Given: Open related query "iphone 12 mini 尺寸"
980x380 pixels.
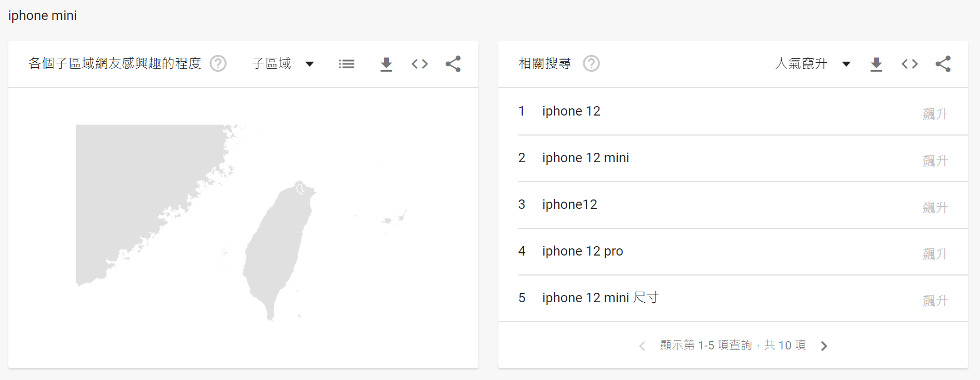Looking at the screenshot, I should 733,298.
